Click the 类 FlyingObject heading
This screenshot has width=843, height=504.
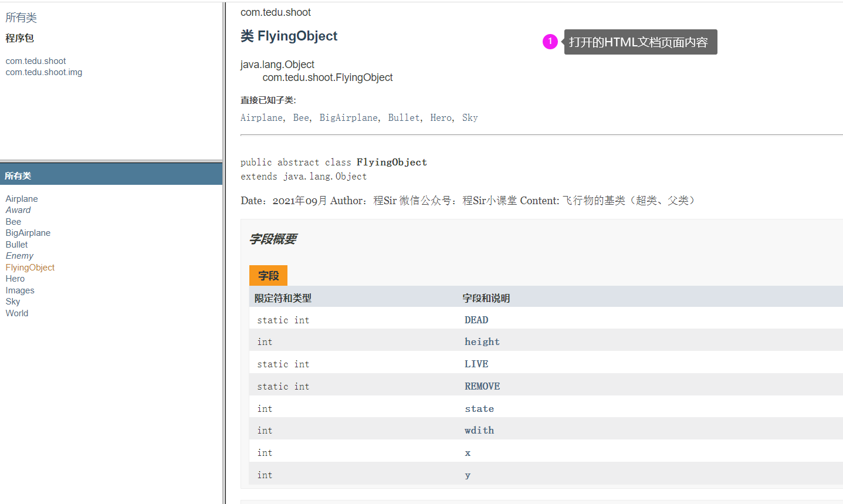point(289,36)
